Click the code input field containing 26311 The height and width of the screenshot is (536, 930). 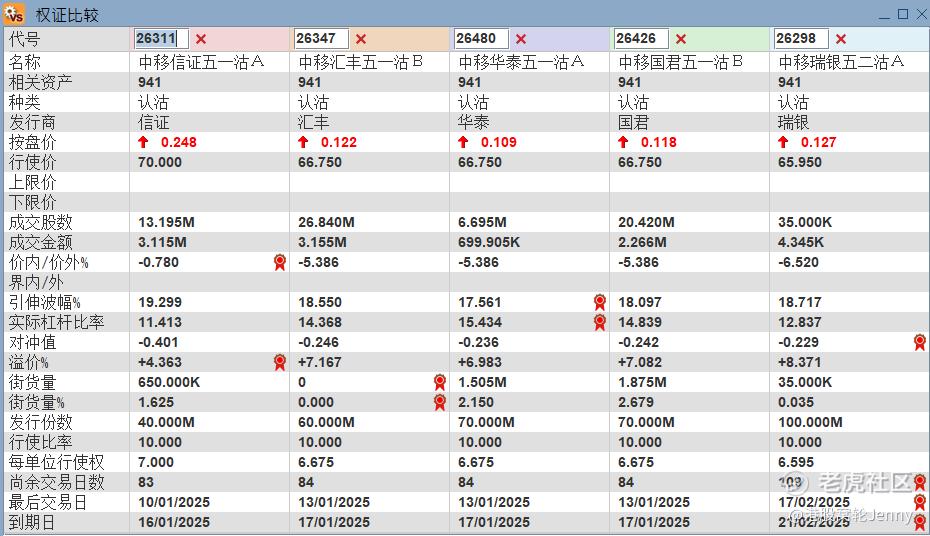pos(161,39)
